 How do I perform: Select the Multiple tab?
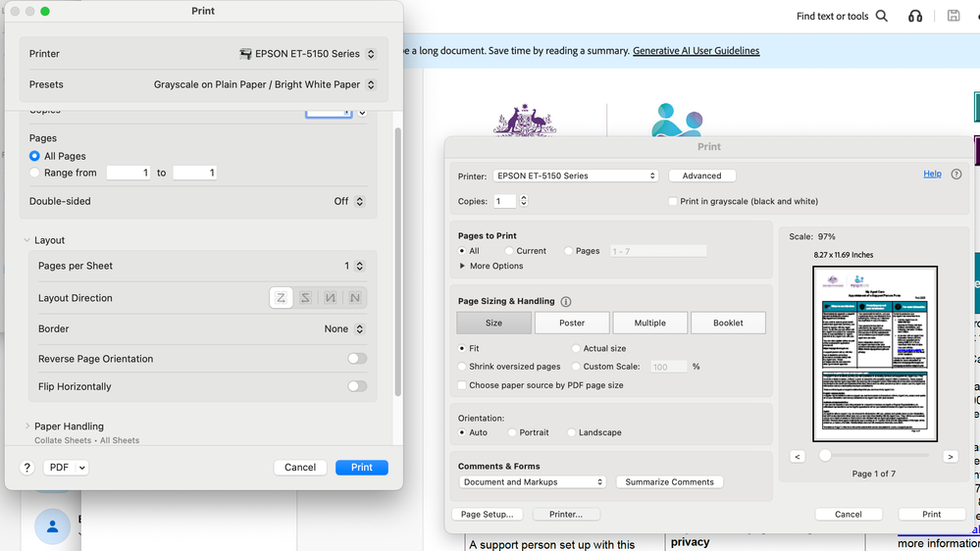click(x=650, y=323)
